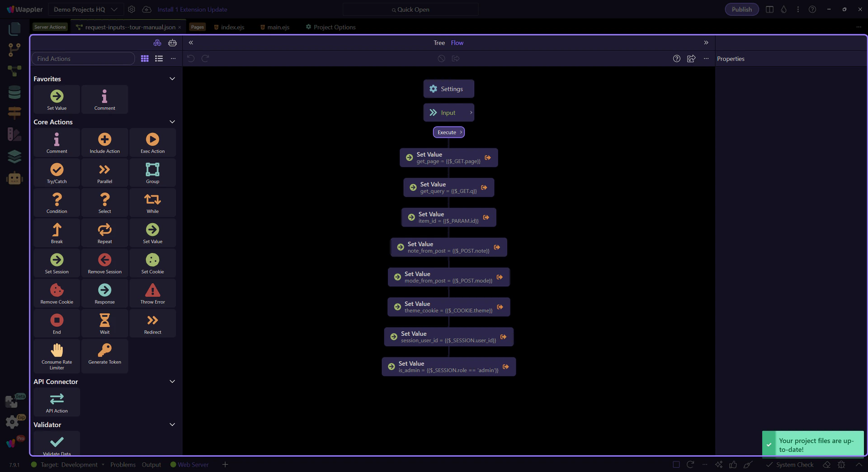Switch to Tree view mode
This screenshot has width=868, height=472.
[439, 43]
